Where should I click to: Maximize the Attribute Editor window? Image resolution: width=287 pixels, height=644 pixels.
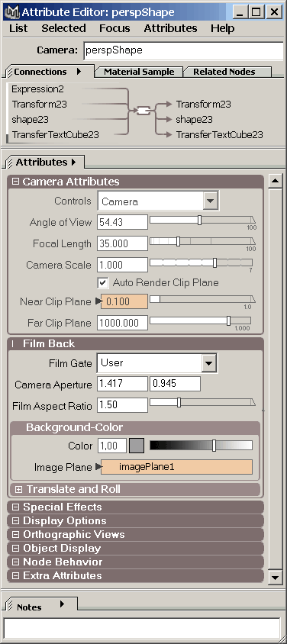point(256,12)
